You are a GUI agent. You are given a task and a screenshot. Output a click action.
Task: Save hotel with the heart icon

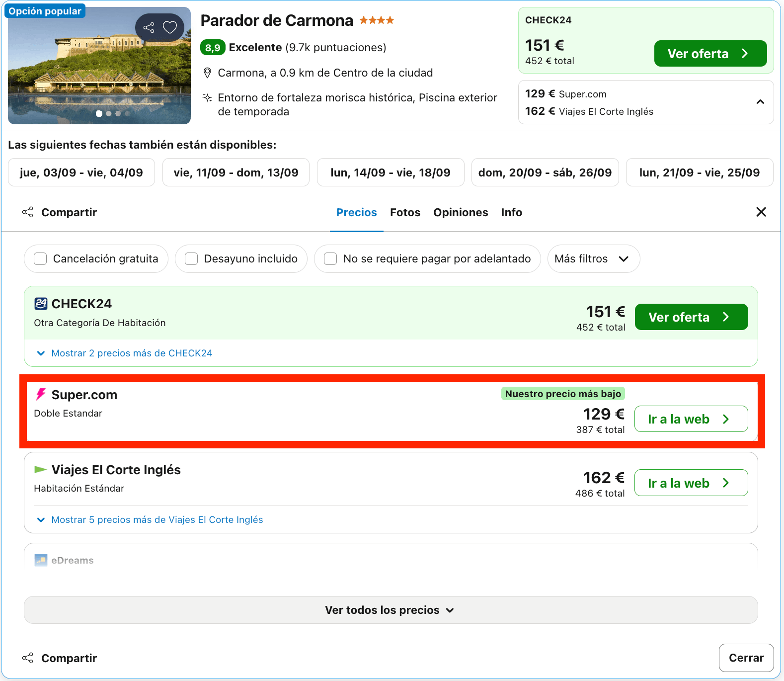point(170,27)
